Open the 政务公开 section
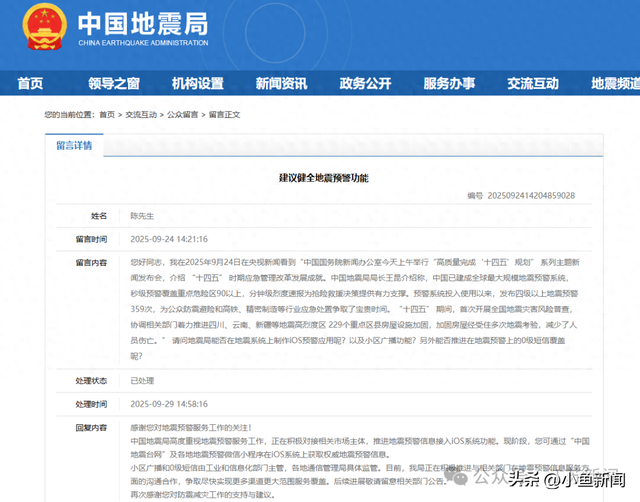The width and height of the screenshot is (640, 502). (x=365, y=83)
